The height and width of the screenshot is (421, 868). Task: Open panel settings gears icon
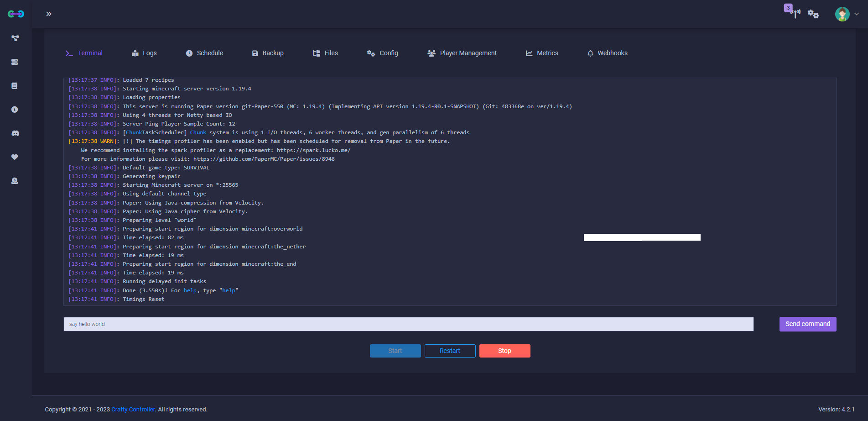813,14
